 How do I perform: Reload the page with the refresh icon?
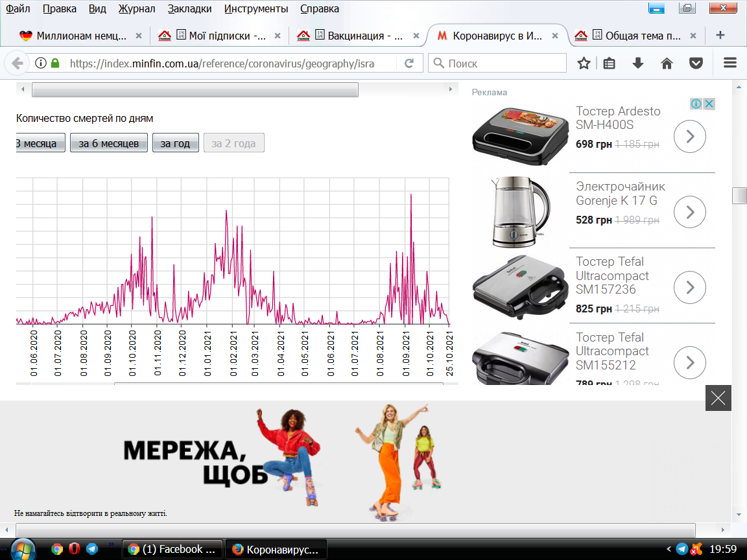click(409, 64)
